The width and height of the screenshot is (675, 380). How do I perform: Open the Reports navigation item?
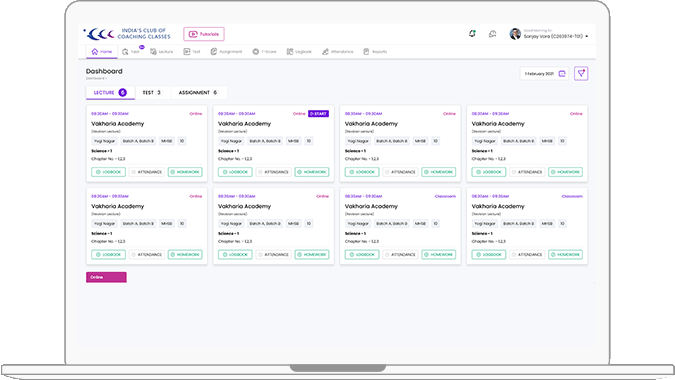point(375,52)
